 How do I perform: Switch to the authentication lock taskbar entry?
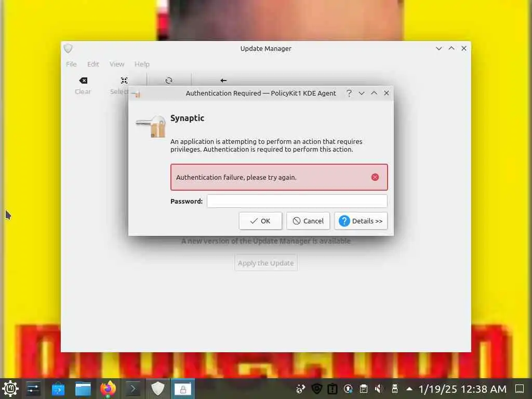[182, 389]
